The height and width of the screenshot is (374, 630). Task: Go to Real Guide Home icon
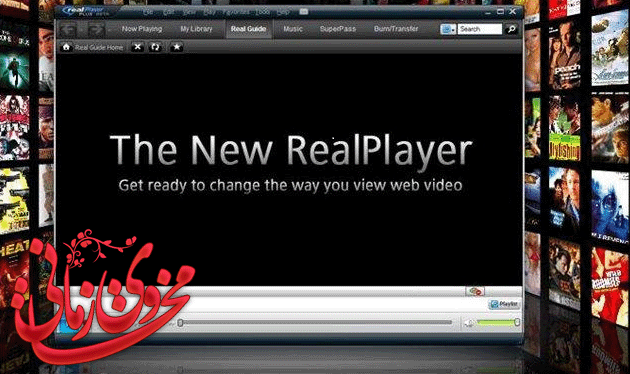click(x=66, y=47)
